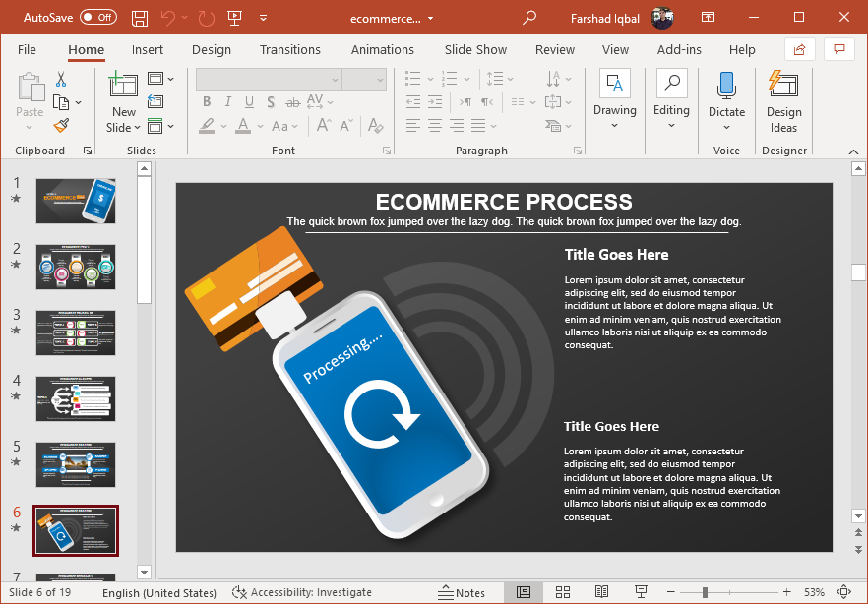Click Accessibility: Investigate in status bar
Screen dimensions: 868x604
point(302,592)
